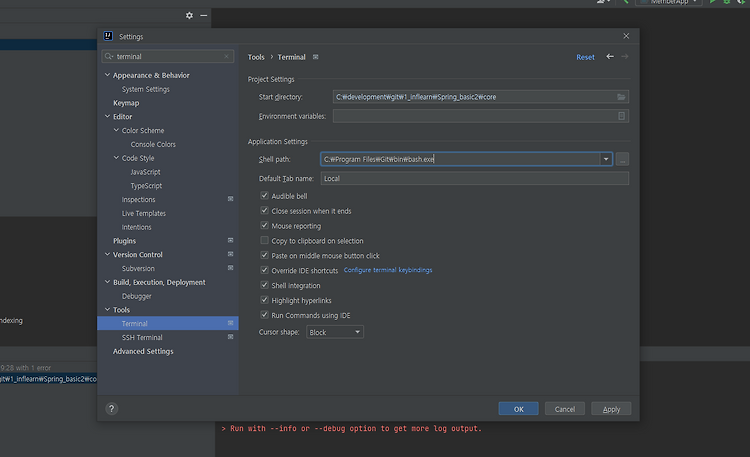750x457 pixels.
Task: Collapse the Color Scheme node
Action: (x=116, y=130)
